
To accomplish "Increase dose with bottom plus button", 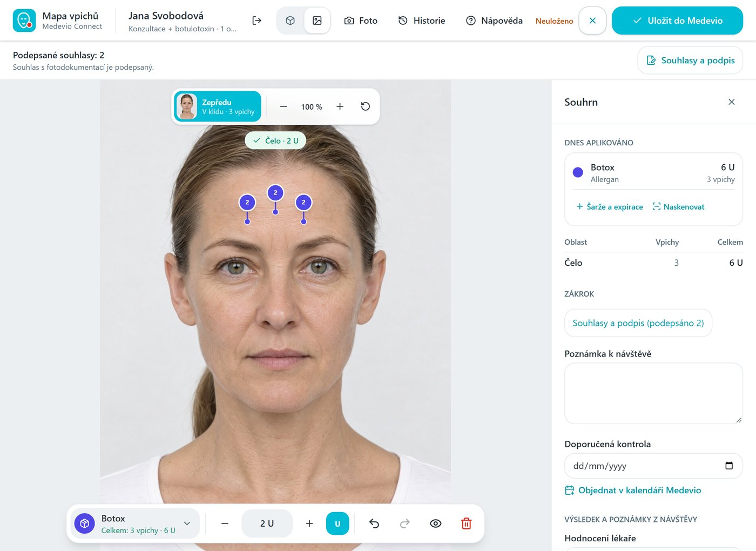I will 309,523.
